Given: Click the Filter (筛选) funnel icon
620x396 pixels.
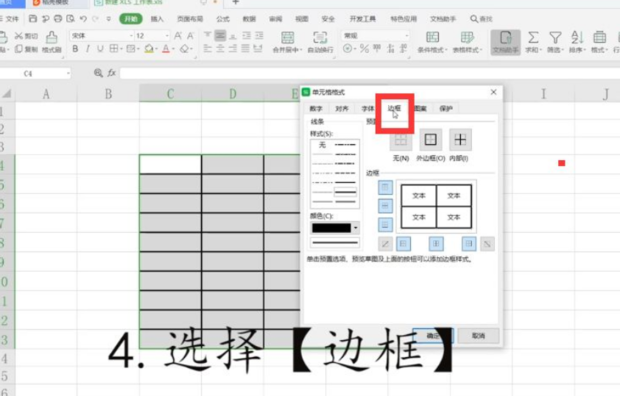Looking at the screenshot, I should 555,38.
